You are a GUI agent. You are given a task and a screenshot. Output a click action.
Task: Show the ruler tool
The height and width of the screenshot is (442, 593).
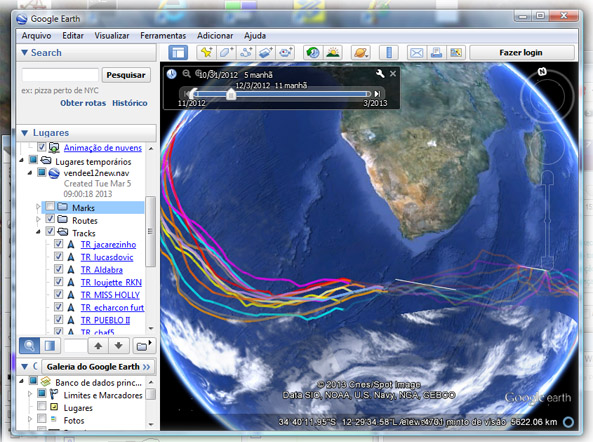point(388,53)
